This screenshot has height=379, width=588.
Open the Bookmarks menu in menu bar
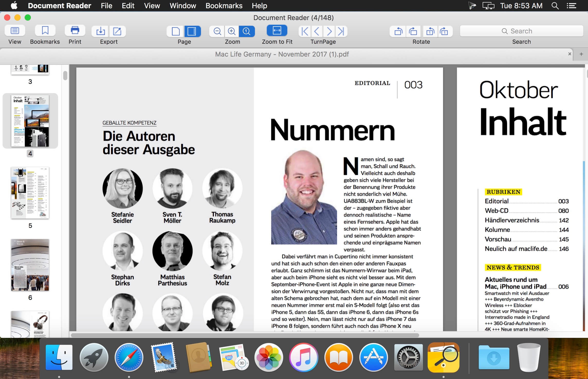(x=224, y=6)
